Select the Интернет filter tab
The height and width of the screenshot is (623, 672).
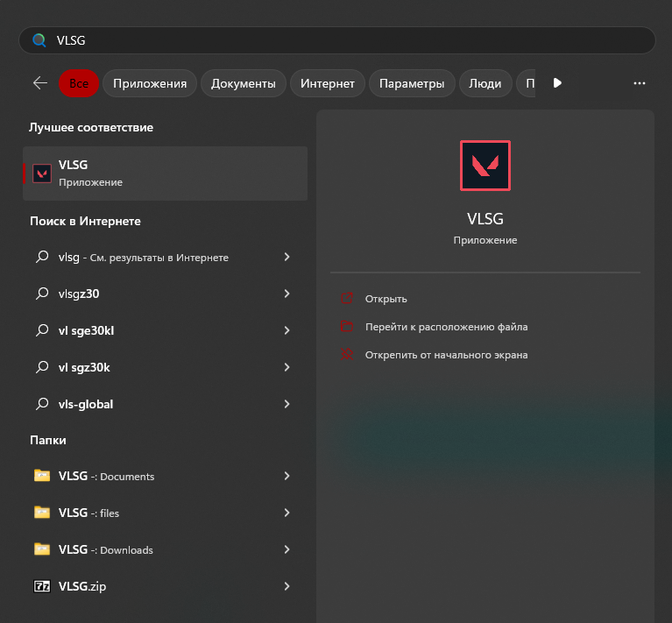tap(327, 83)
